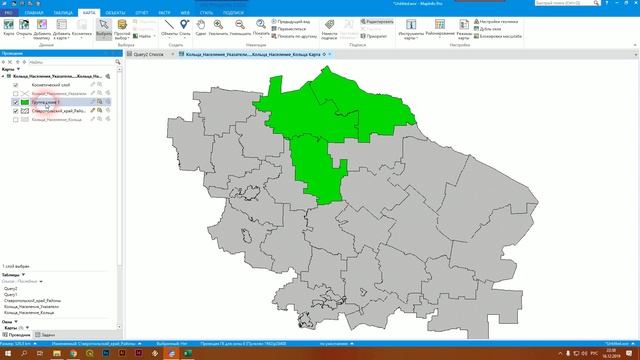Image resolution: width=640 pixels, height=360 pixels.
Task: Click Блокировка масштаба lock scale item
Action: pyautogui.click(x=498, y=36)
